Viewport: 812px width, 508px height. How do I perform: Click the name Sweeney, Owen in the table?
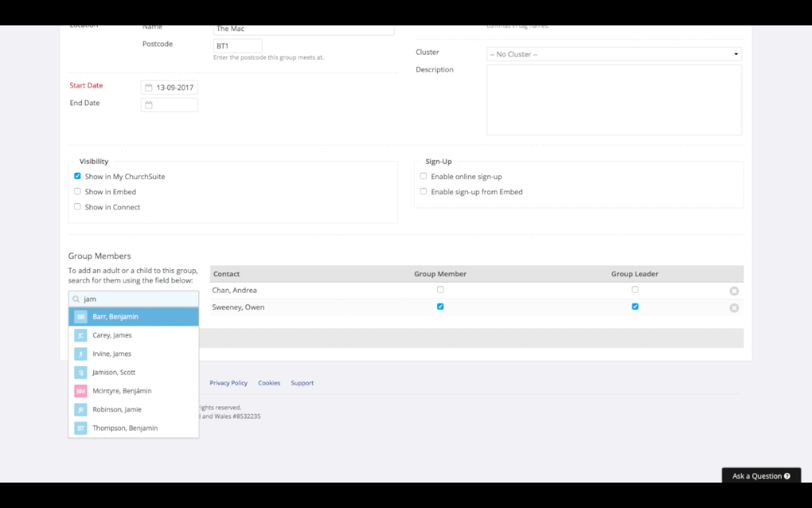[238, 308]
